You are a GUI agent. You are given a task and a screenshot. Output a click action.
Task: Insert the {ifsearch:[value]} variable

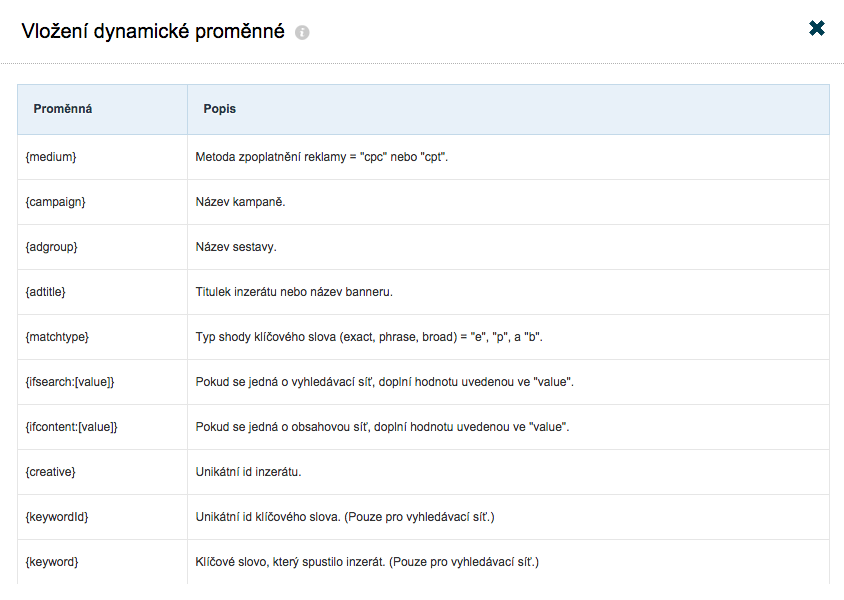(x=70, y=382)
